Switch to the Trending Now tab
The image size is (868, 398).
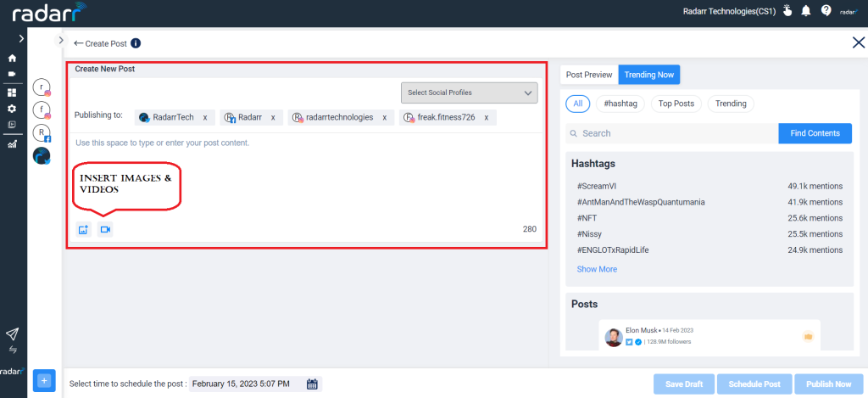click(x=648, y=75)
